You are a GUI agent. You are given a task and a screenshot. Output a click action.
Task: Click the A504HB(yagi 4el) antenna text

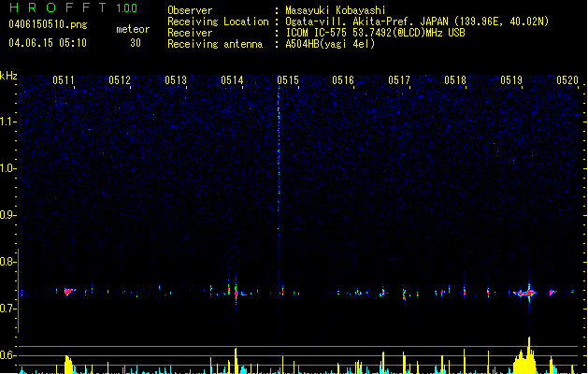(330, 44)
